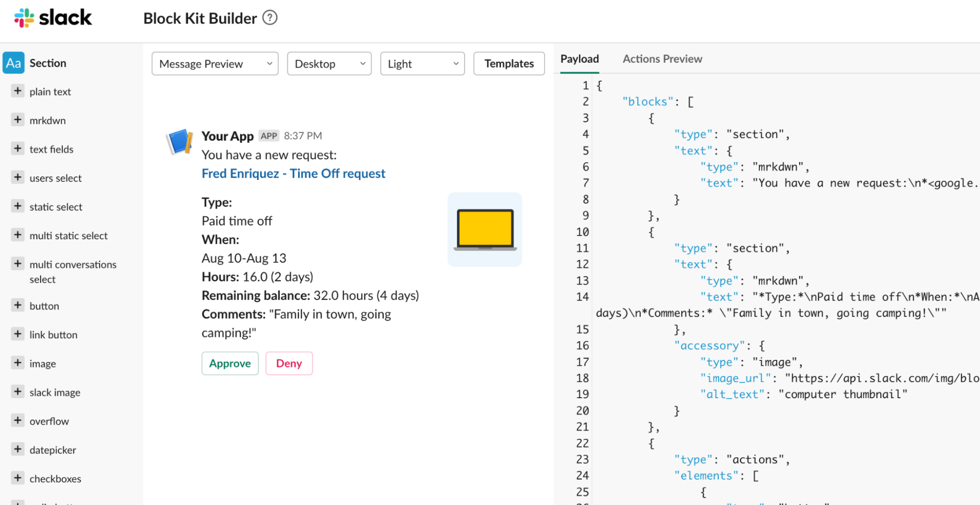Open the Templates picker
Viewport: 980px width, 505px height.
click(x=508, y=63)
